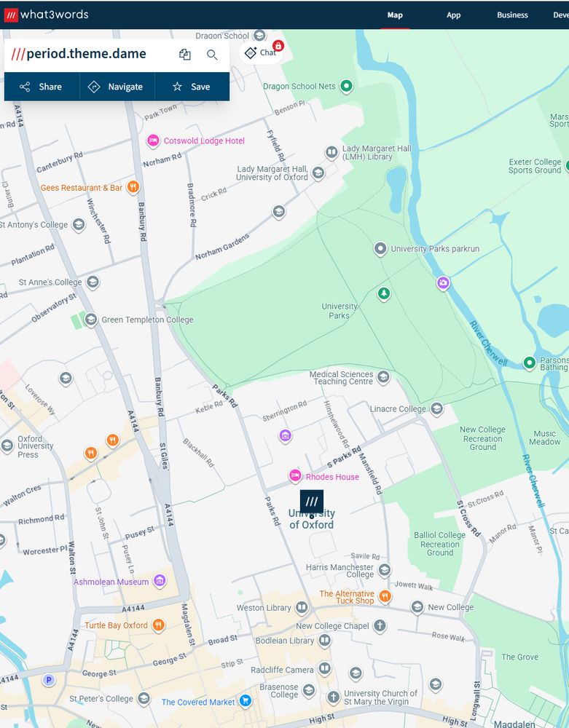Image resolution: width=569 pixels, height=728 pixels.
Task: Click the University of Oxford label
Action: pos(311,519)
